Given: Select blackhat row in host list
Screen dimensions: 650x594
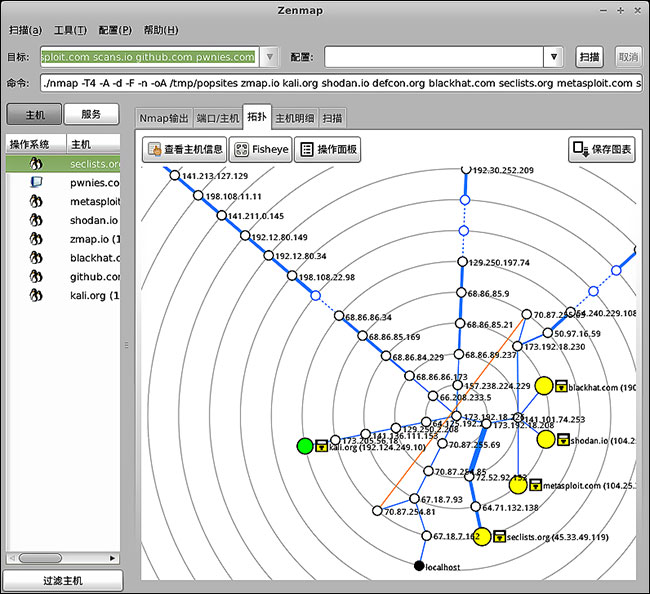Looking at the screenshot, I should click(63, 258).
